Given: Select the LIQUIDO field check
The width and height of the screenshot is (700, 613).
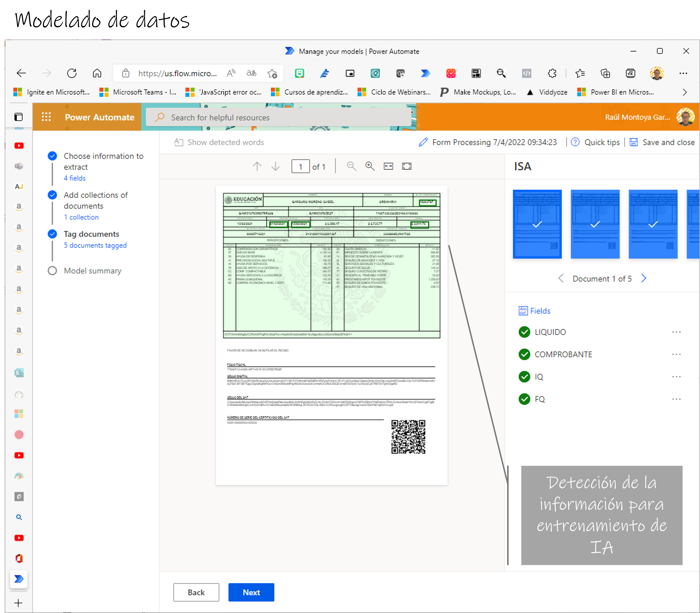Looking at the screenshot, I should [x=524, y=332].
